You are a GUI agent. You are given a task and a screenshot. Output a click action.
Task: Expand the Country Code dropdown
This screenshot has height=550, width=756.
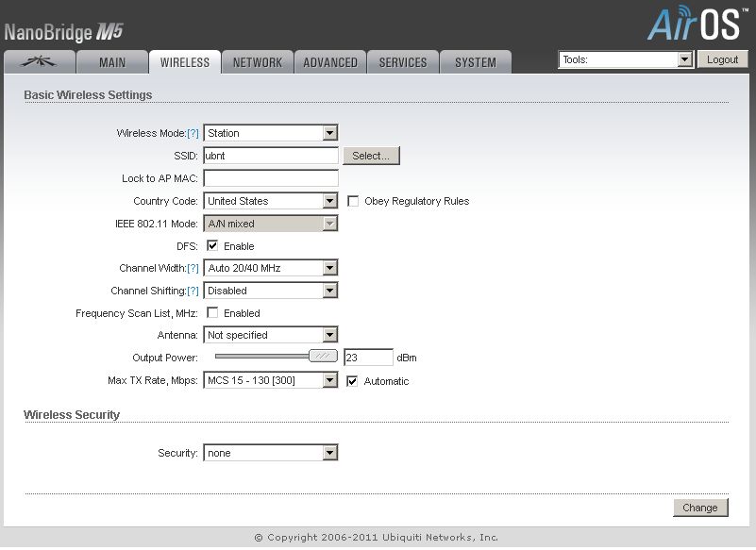pos(271,201)
